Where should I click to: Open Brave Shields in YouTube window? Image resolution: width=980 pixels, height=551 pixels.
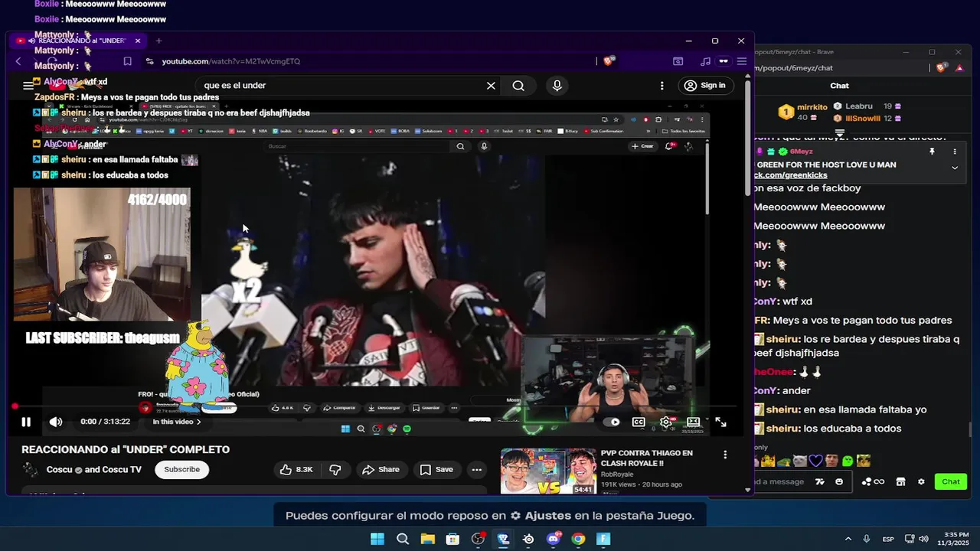click(x=609, y=61)
